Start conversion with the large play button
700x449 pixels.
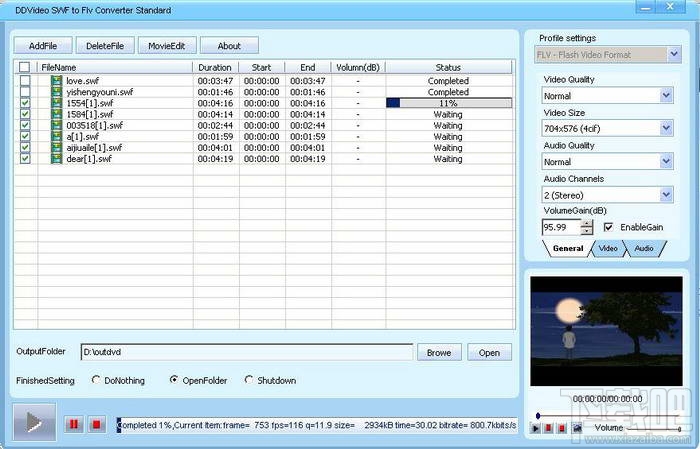[x=34, y=422]
